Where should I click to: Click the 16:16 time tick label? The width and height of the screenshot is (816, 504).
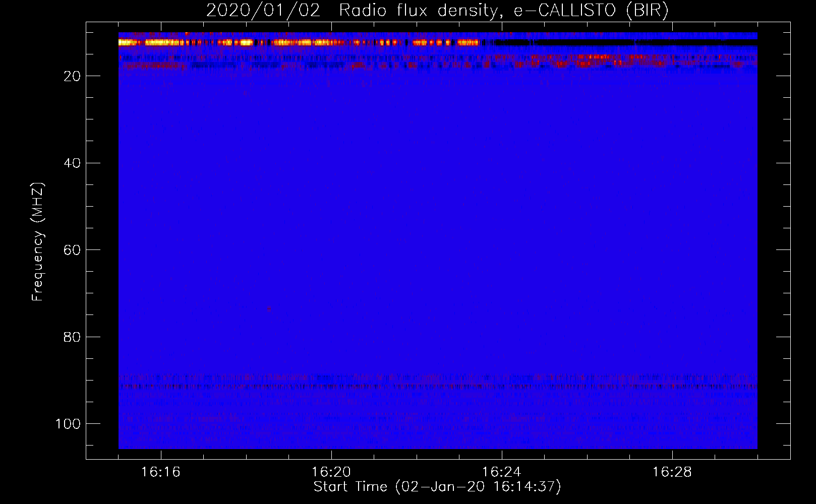161,472
